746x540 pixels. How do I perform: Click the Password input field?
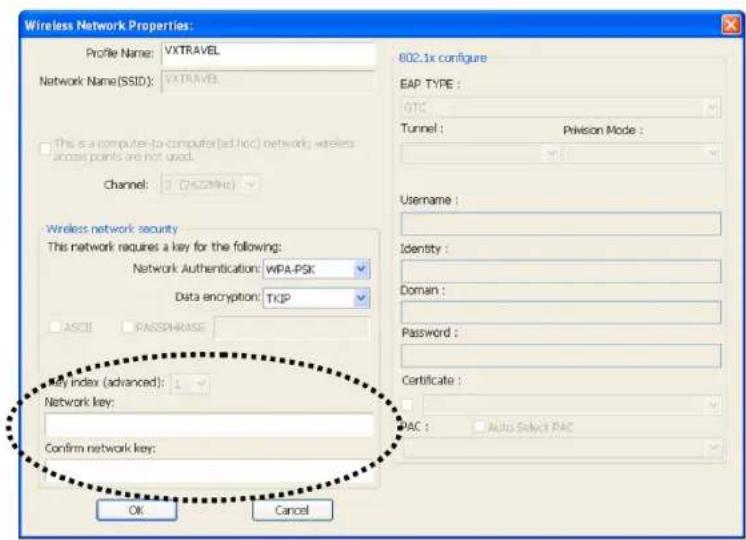pyautogui.click(x=560, y=355)
